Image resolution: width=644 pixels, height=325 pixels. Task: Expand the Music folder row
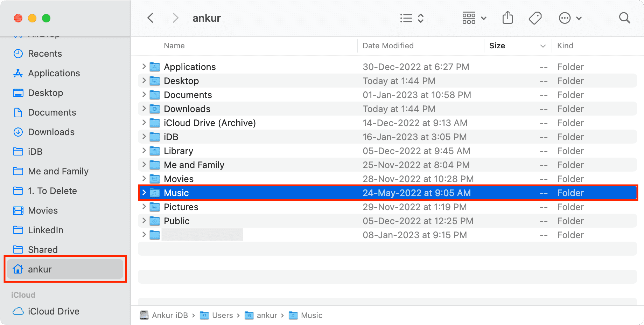pos(144,193)
